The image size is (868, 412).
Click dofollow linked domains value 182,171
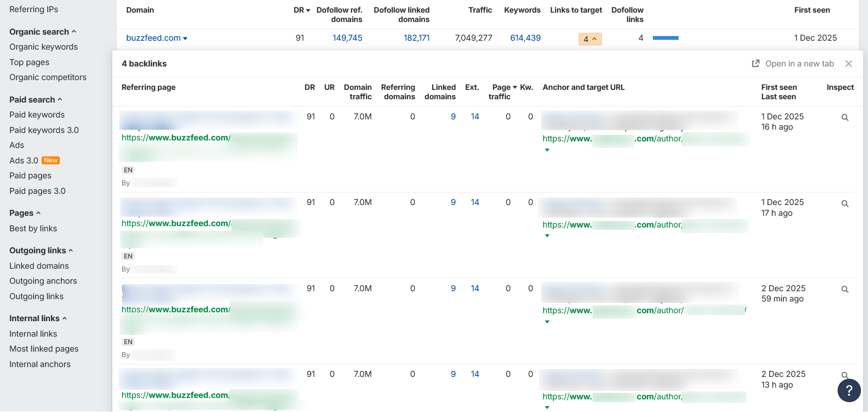point(417,38)
